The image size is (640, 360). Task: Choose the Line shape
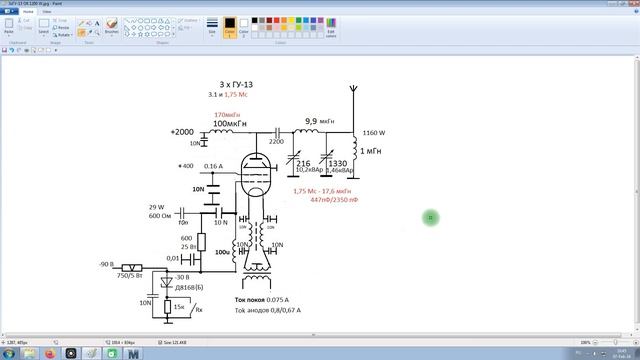click(127, 21)
